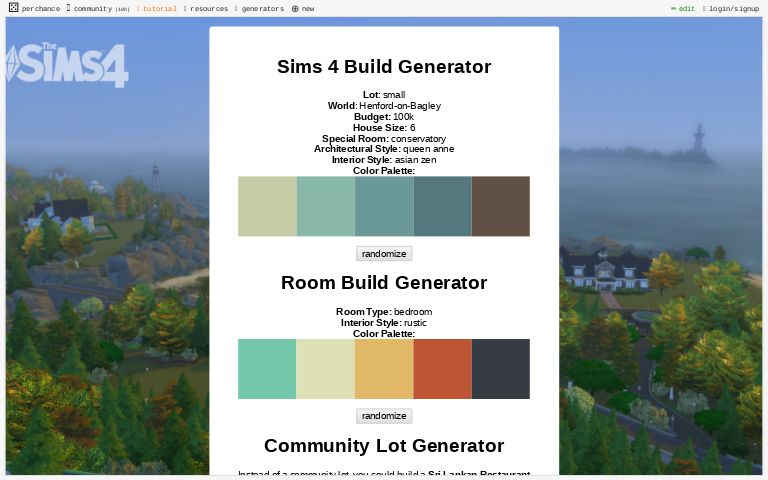Screen dimensions: 768x480
Task: Open the login/signup link
Action: [x=731, y=9]
